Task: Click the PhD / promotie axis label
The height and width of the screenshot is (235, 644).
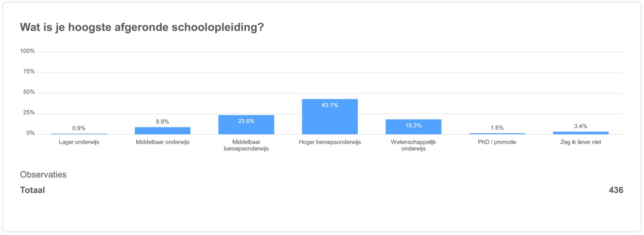Action: tap(497, 143)
